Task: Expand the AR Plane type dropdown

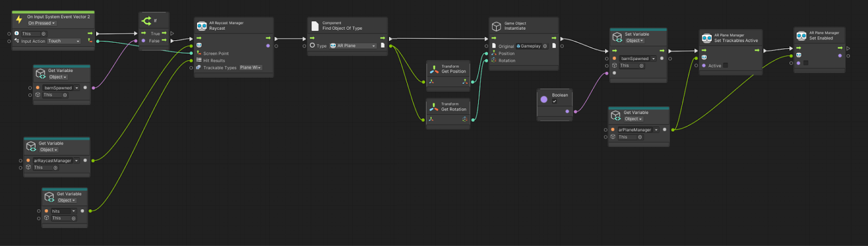Action: [x=353, y=46]
